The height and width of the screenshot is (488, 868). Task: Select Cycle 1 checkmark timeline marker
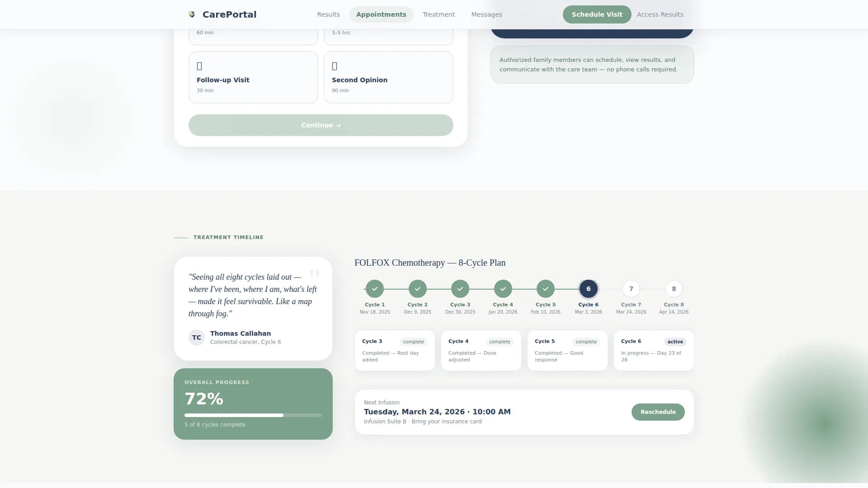click(375, 289)
